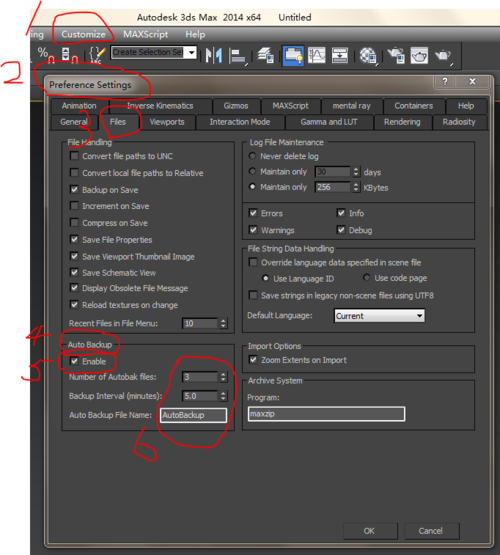The height and width of the screenshot is (555, 500).
Task: Enable Compress on Save
Action: [74, 223]
